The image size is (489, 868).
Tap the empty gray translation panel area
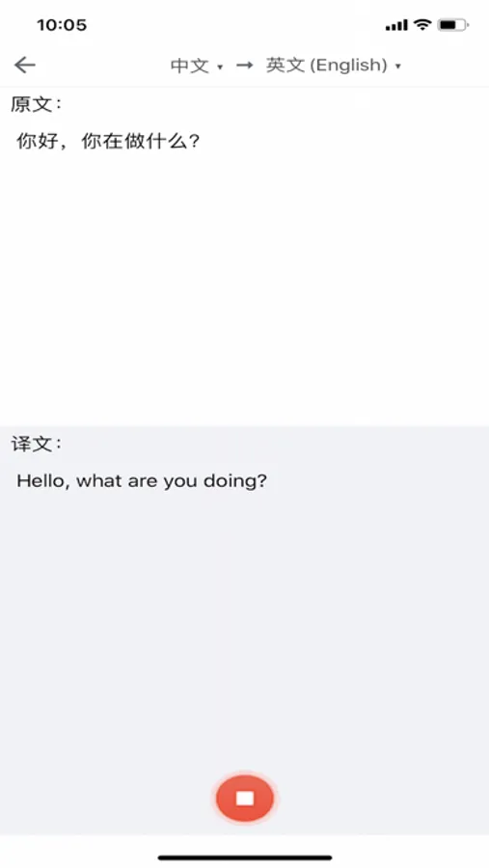point(244,626)
